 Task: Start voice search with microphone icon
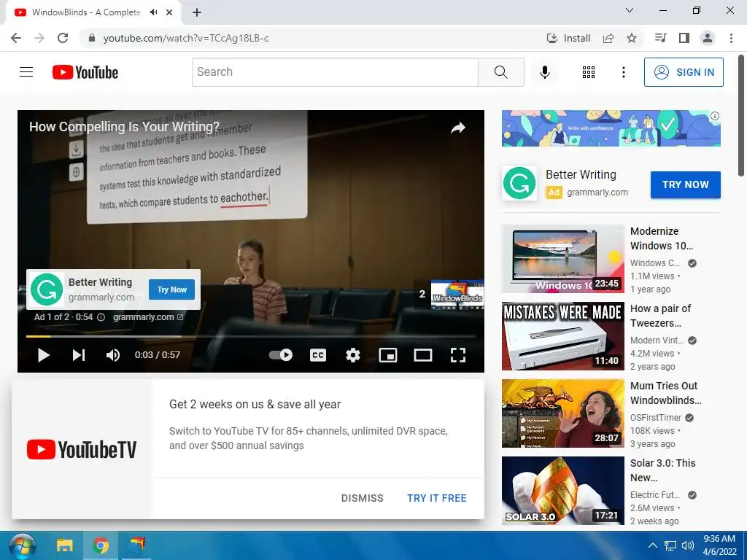click(544, 72)
